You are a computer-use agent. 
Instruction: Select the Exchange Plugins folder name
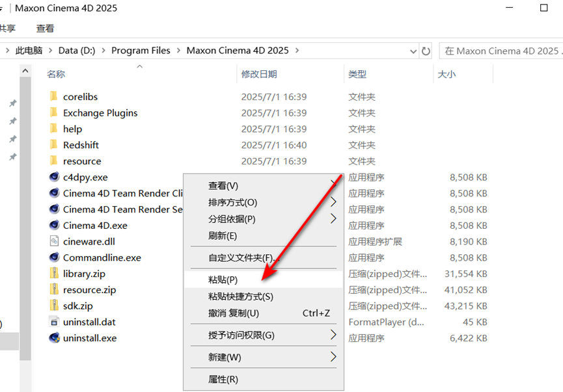[x=100, y=113]
